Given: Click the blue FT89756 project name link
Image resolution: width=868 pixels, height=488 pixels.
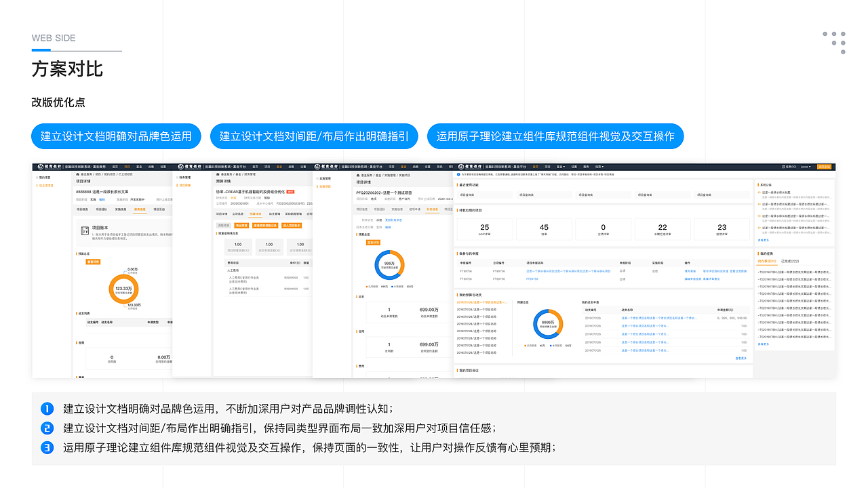Looking at the screenshot, I should point(532,279).
